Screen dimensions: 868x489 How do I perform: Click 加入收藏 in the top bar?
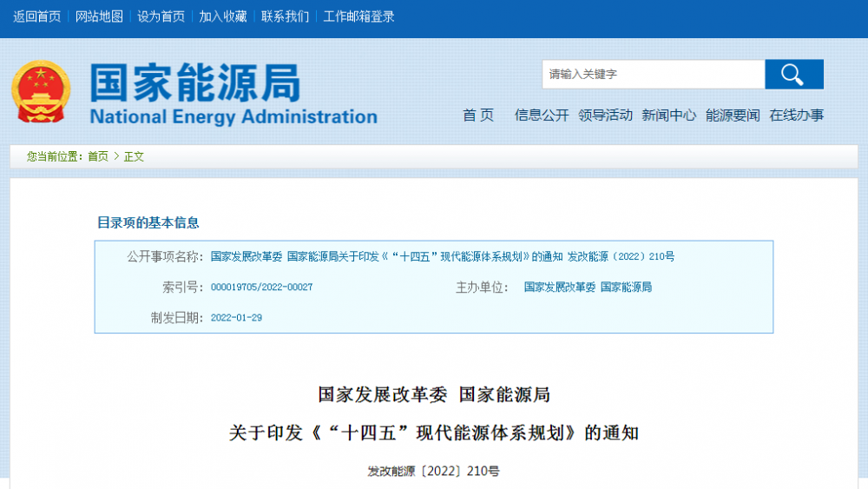tap(223, 17)
